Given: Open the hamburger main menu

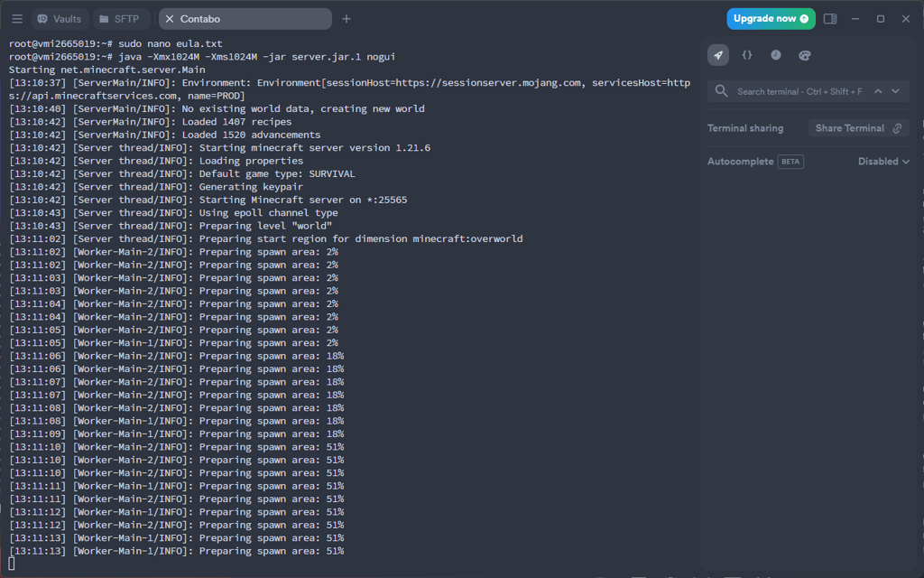Looking at the screenshot, I should click(x=17, y=19).
